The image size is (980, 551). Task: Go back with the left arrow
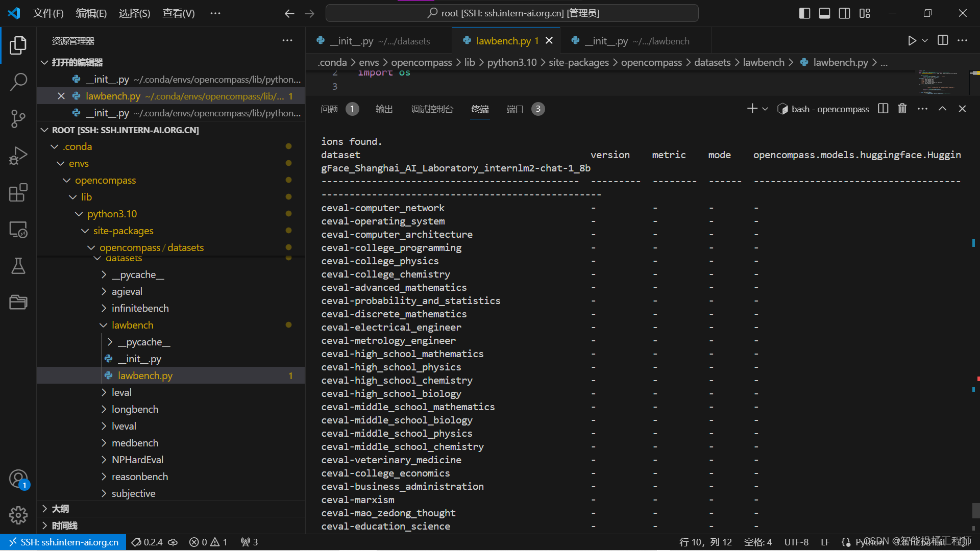(289, 13)
